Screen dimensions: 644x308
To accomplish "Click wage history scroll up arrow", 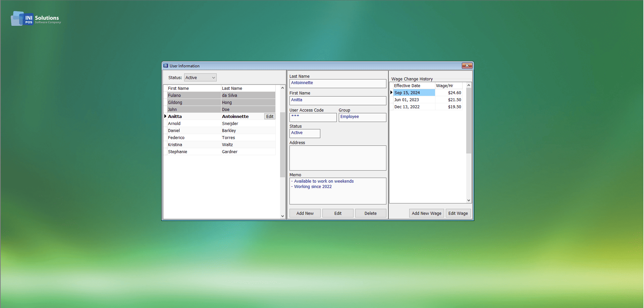I will click(x=469, y=85).
